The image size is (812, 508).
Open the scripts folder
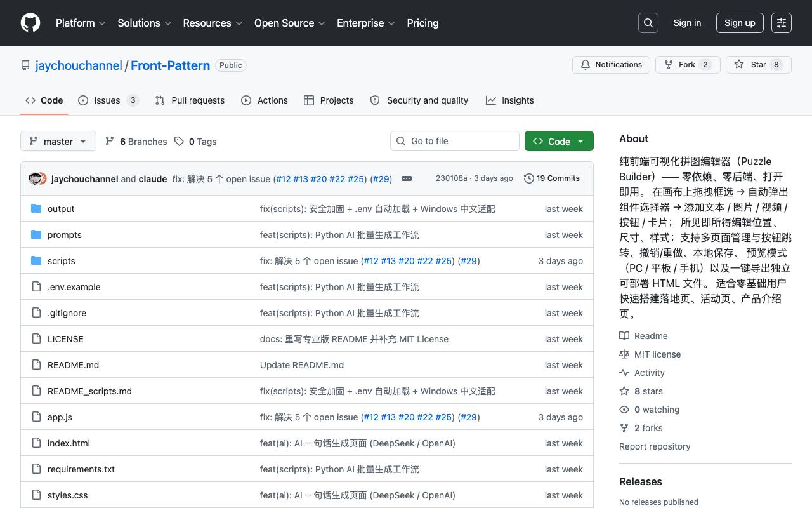(x=62, y=261)
